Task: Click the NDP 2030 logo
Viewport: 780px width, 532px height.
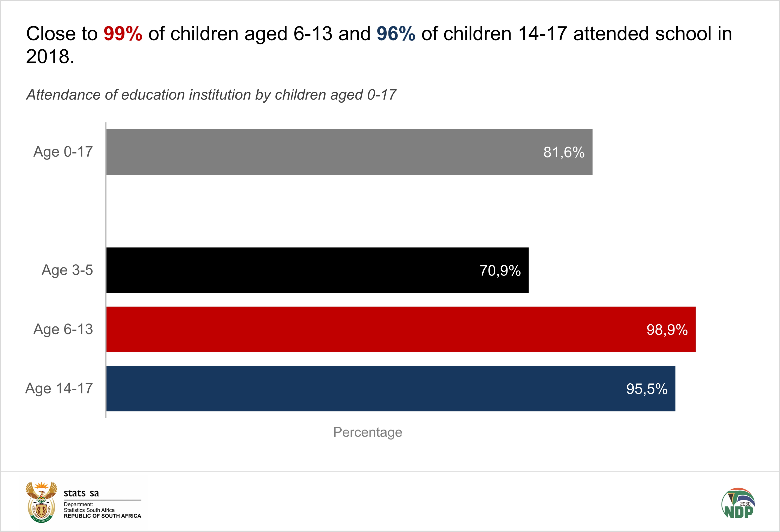Action: tap(738, 503)
